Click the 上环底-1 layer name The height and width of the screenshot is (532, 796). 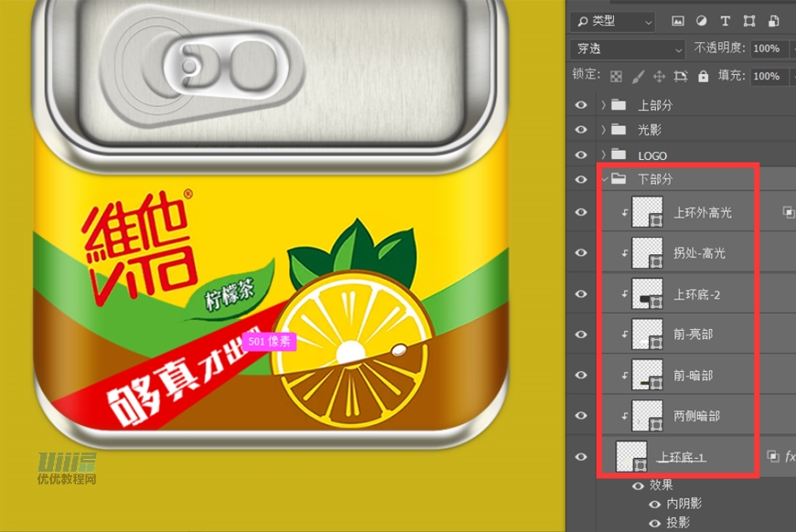tap(681, 457)
